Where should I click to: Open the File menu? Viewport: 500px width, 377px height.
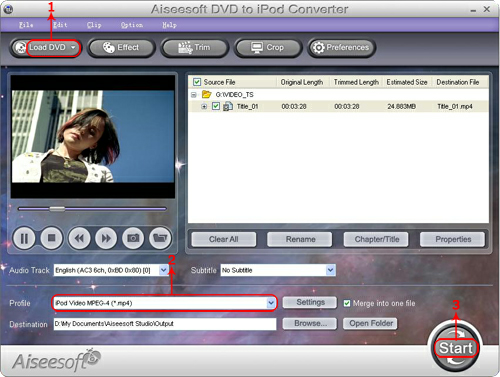coord(26,25)
